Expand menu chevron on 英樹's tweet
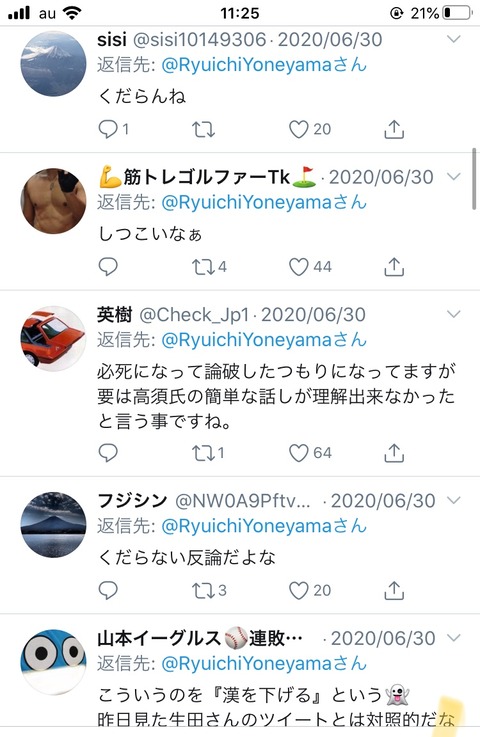This screenshot has width=480, height=737. 454,314
